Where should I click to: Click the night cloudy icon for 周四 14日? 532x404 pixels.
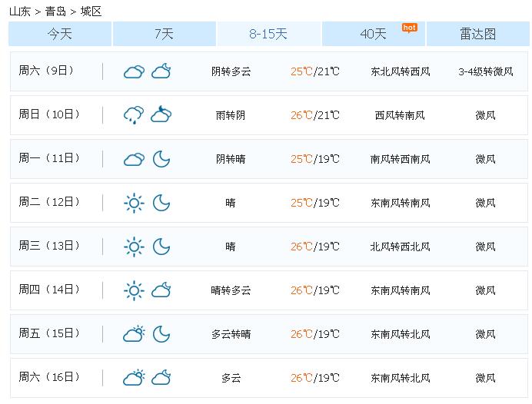click(x=161, y=290)
